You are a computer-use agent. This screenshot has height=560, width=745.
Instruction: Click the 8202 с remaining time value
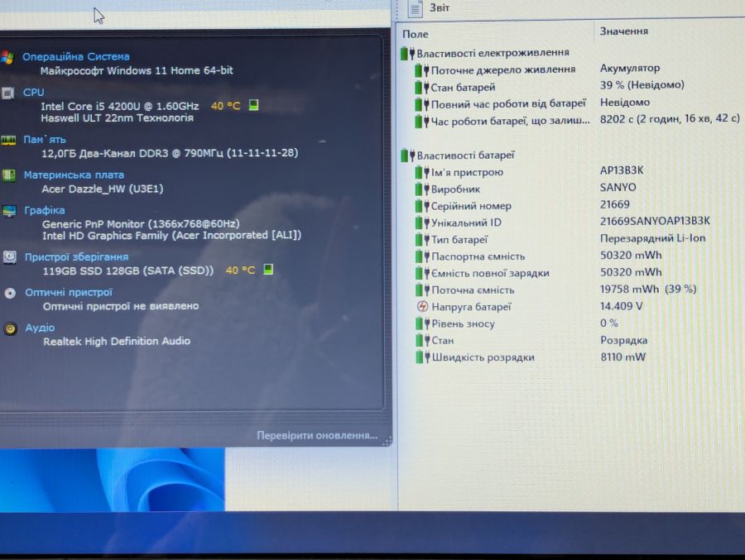point(670,119)
